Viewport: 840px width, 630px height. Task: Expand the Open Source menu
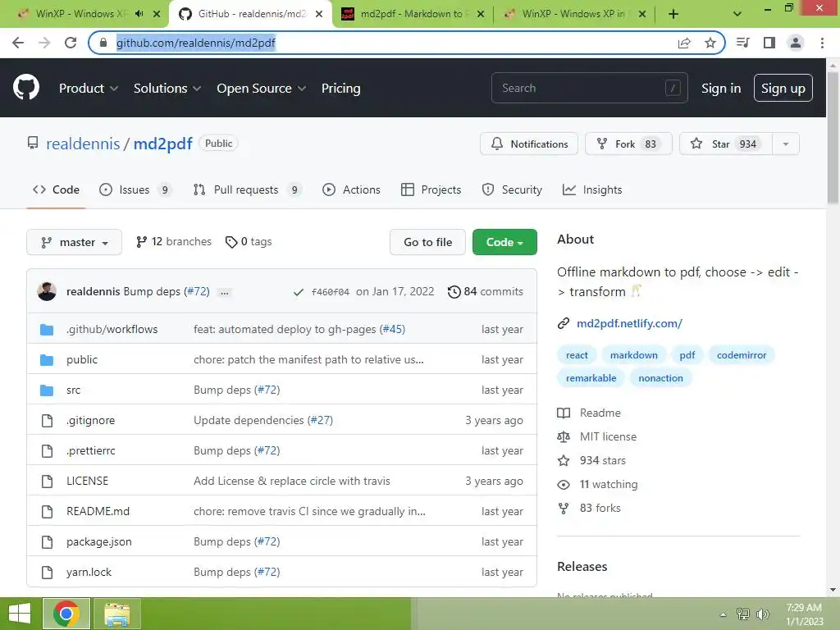262,89
